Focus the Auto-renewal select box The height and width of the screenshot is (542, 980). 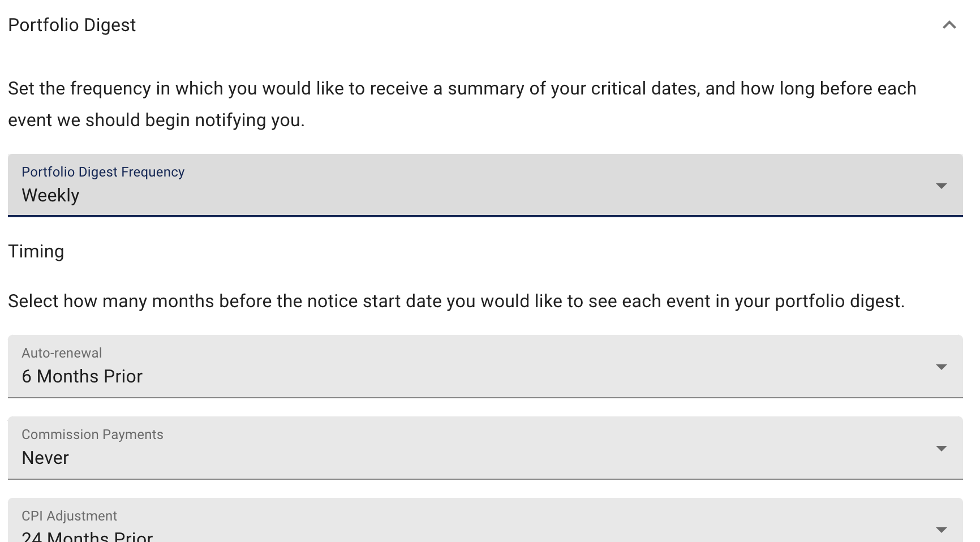[x=485, y=367]
